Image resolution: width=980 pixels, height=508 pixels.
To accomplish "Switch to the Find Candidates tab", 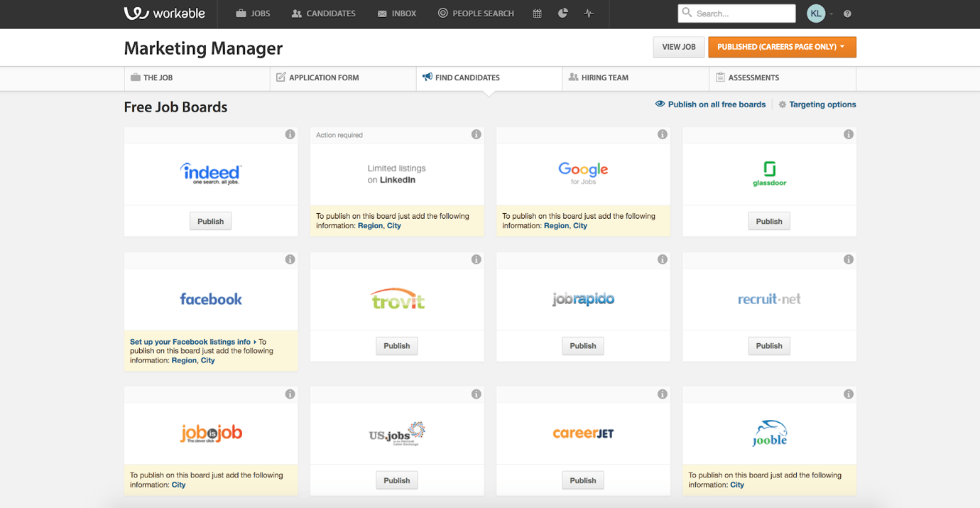I will tap(489, 78).
